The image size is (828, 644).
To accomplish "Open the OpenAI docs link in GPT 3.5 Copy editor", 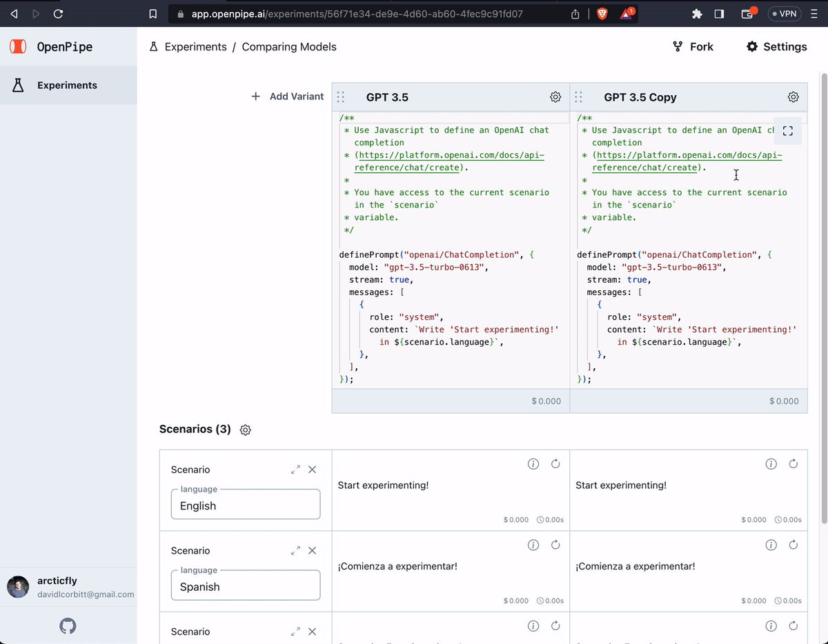I will pos(687,161).
